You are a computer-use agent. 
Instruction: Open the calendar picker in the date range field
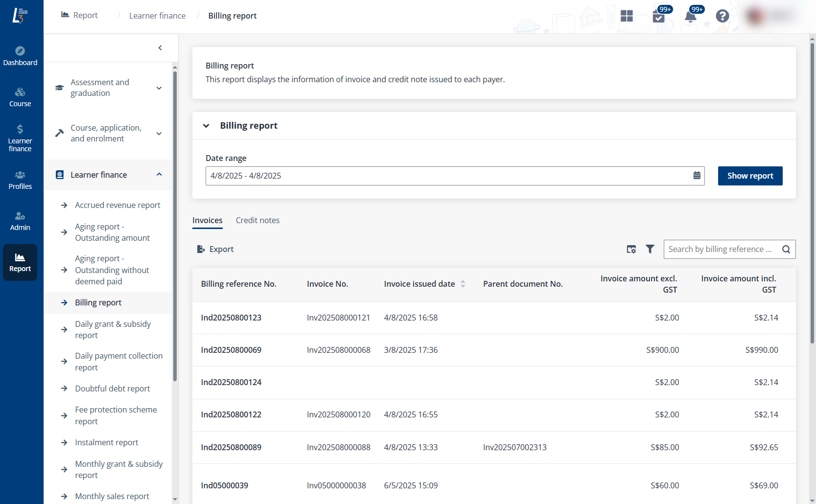click(x=697, y=176)
